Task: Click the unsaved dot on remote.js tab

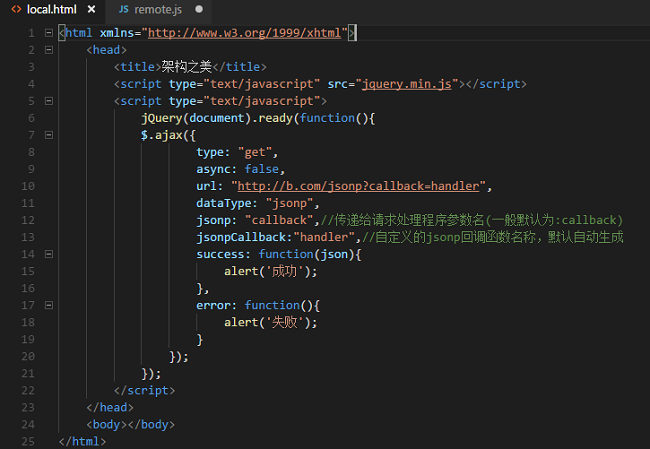Action: coord(199,9)
